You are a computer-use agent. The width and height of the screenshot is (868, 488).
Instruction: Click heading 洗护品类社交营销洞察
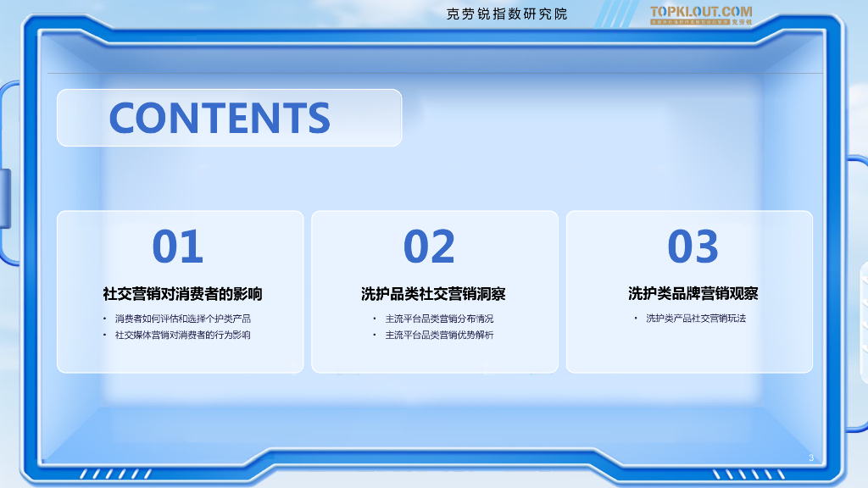(433, 294)
